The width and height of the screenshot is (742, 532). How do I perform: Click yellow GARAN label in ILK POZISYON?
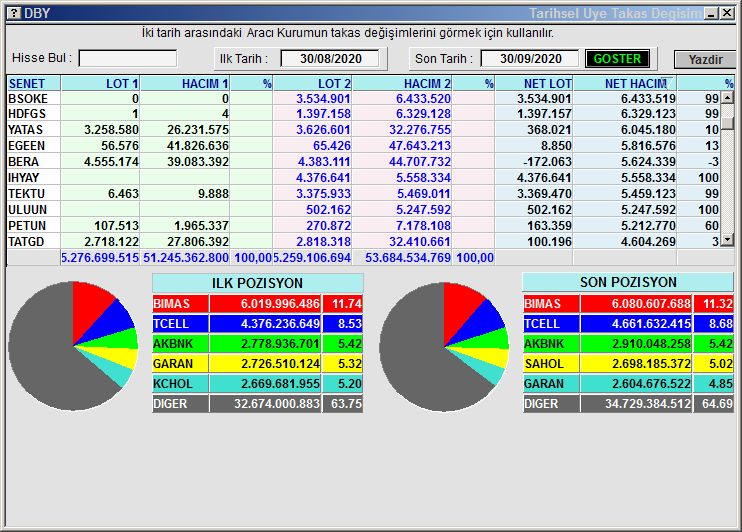click(180, 364)
